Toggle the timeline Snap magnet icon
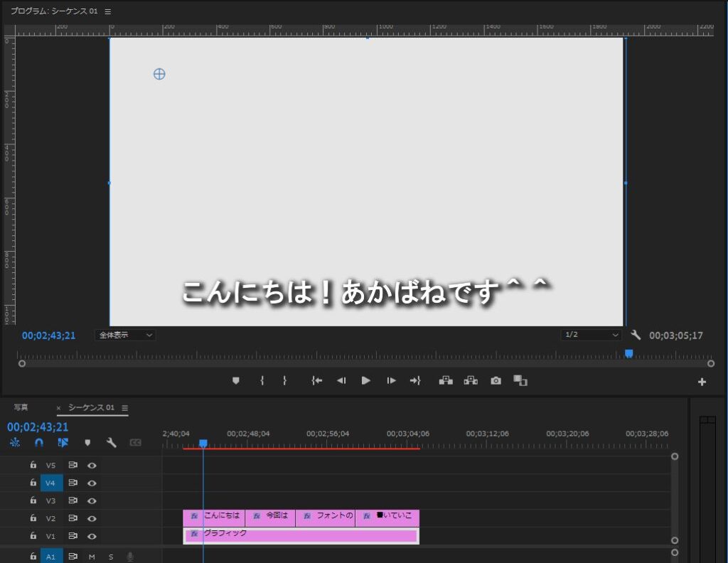 pyautogui.click(x=39, y=442)
